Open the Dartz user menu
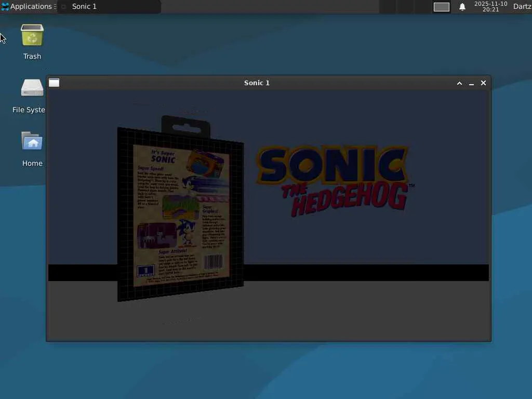Image resolution: width=532 pixels, height=399 pixels. (522, 6)
